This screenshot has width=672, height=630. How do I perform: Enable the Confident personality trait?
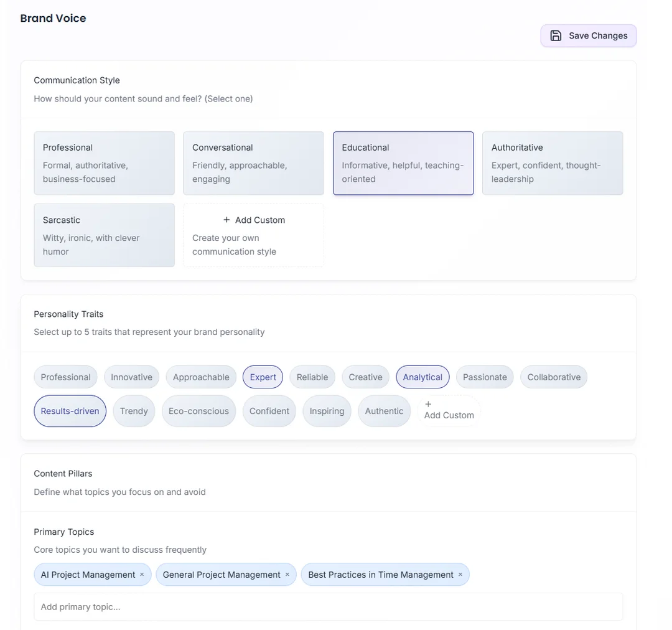(x=269, y=411)
